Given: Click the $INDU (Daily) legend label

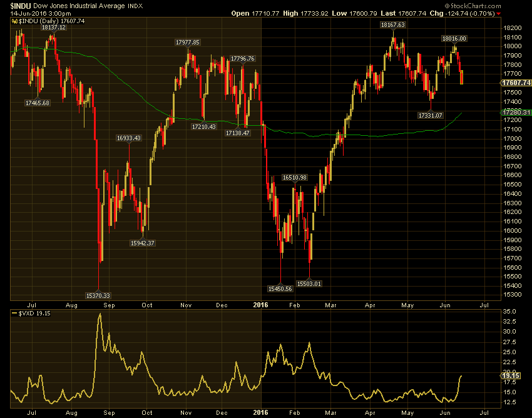Looking at the screenshot, I should (x=51, y=21).
